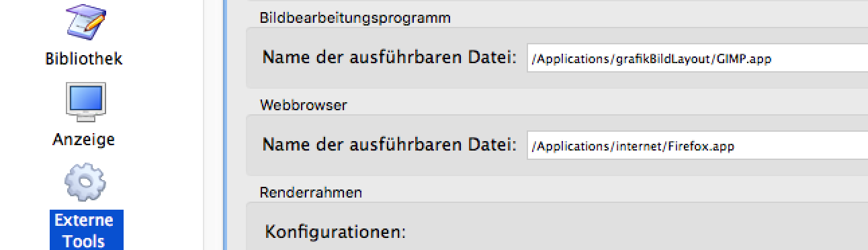Viewport: 868px width, 250px height.
Task: Click the Konfigurationen label
Action: pyautogui.click(x=335, y=233)
